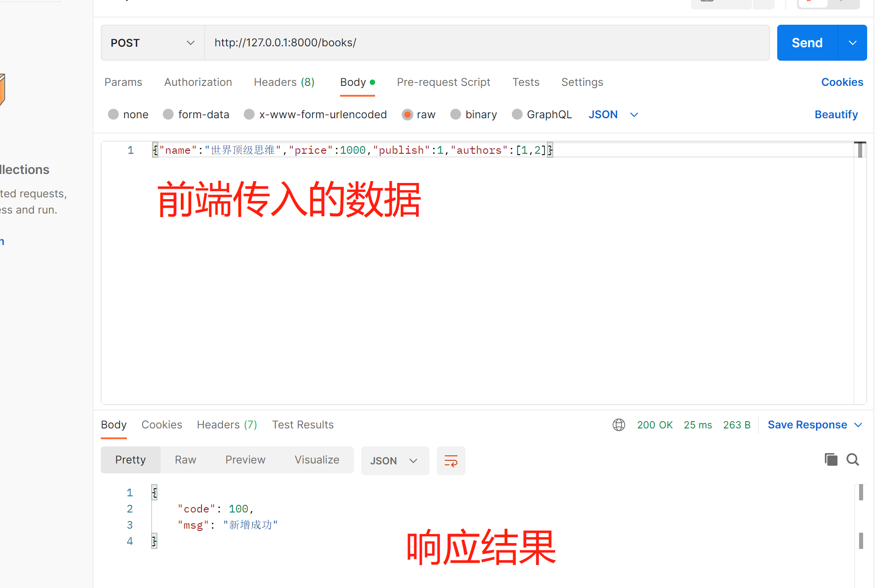Click the Beautify link
The height and width of the screenshot is (588, 891).
coord(836,115)
